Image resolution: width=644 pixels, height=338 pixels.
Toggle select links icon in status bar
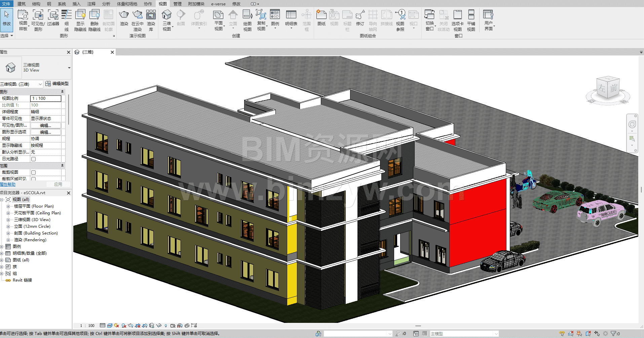562,334
